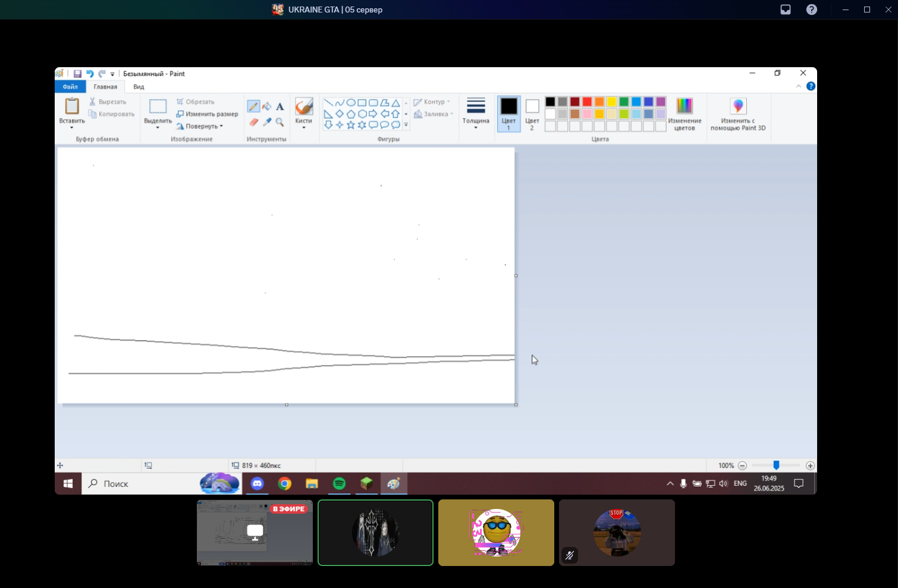Viewport: 898px width, 588px height.
Task: Switch to the Вид tab
Action: [139, 87]
